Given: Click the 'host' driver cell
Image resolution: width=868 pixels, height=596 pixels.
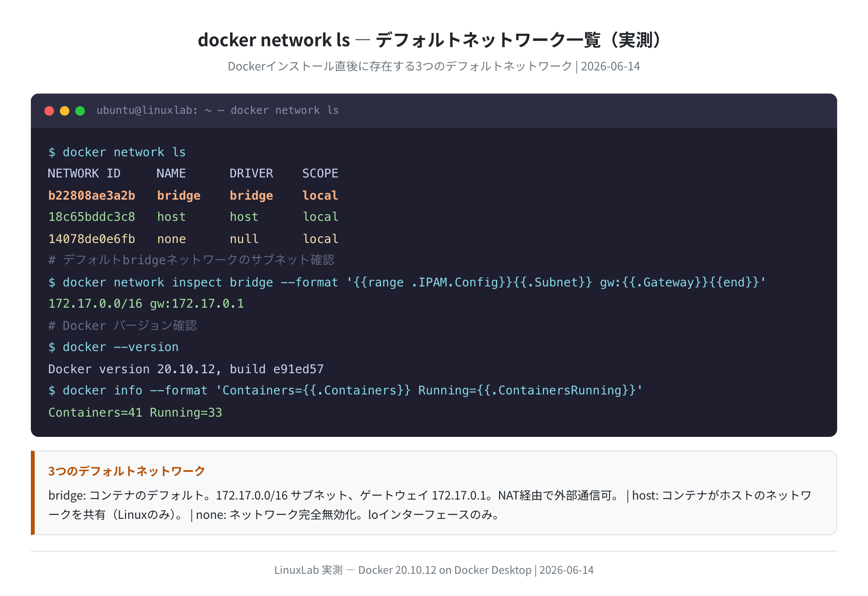Looking at the screenshot, I should point(244,217).
